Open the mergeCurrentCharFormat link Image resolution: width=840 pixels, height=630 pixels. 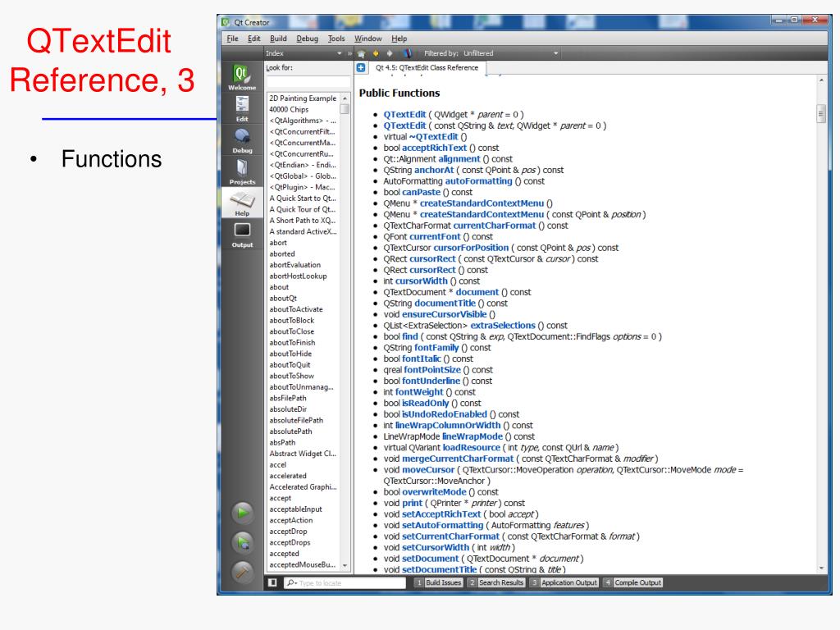tap(458, 459)
